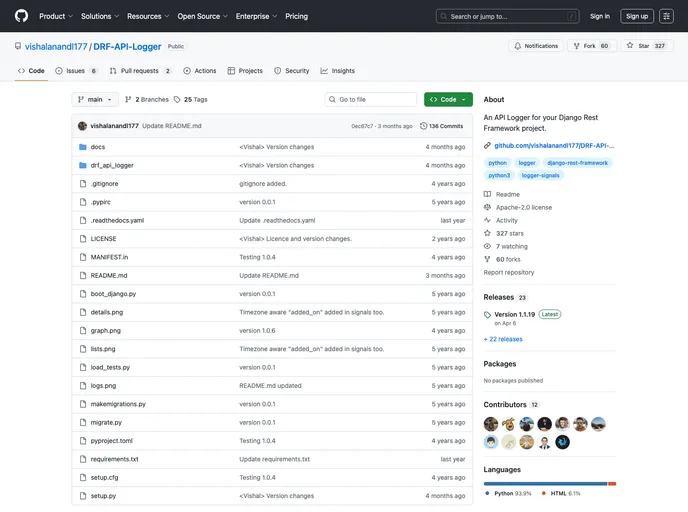Open the README.md file

coord(109,276)
